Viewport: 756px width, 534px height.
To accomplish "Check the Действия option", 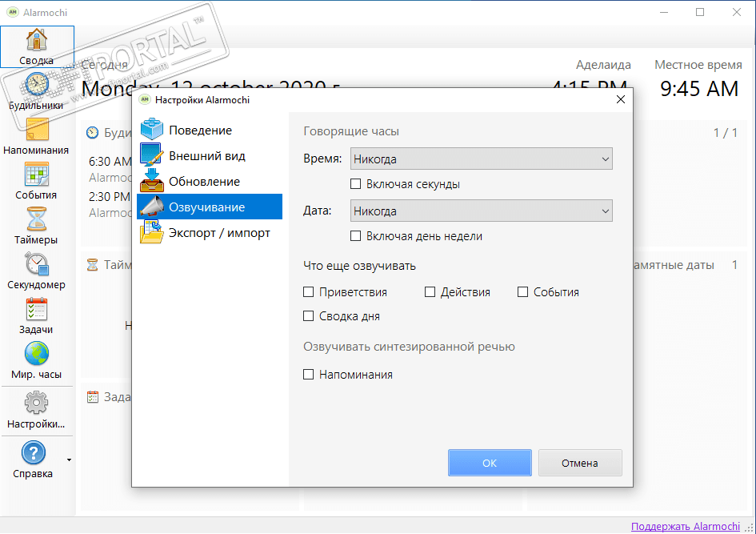I will [430, 292].
